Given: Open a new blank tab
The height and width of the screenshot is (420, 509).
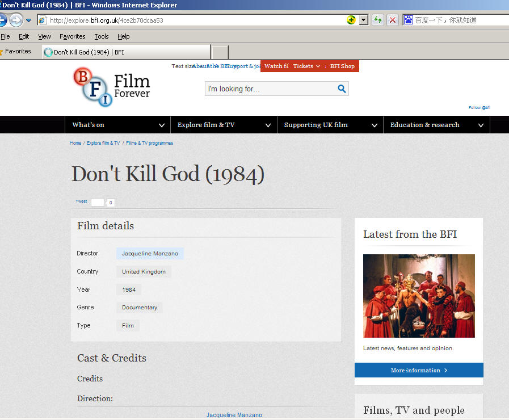Looking at the screenshot, I should 220,52.
